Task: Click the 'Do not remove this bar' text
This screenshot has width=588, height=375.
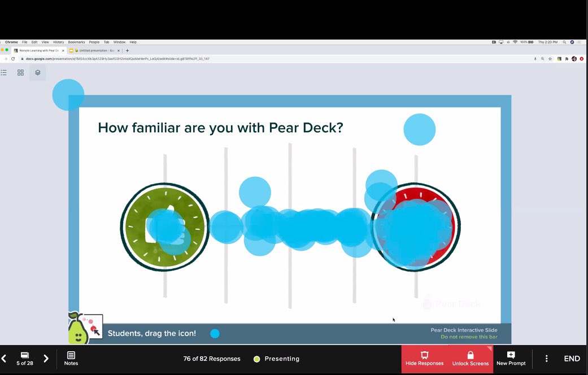Action: (x=469, y=337)
